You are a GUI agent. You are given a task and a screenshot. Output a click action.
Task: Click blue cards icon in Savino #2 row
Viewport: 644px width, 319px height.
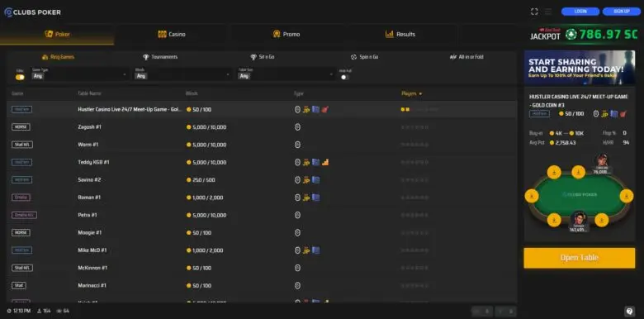point(315,179)
